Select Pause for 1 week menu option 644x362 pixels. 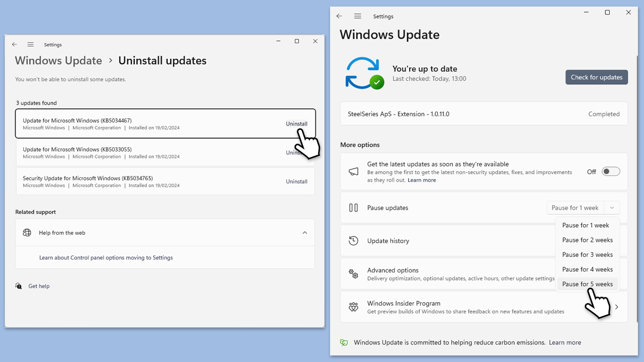pos(586,225)
